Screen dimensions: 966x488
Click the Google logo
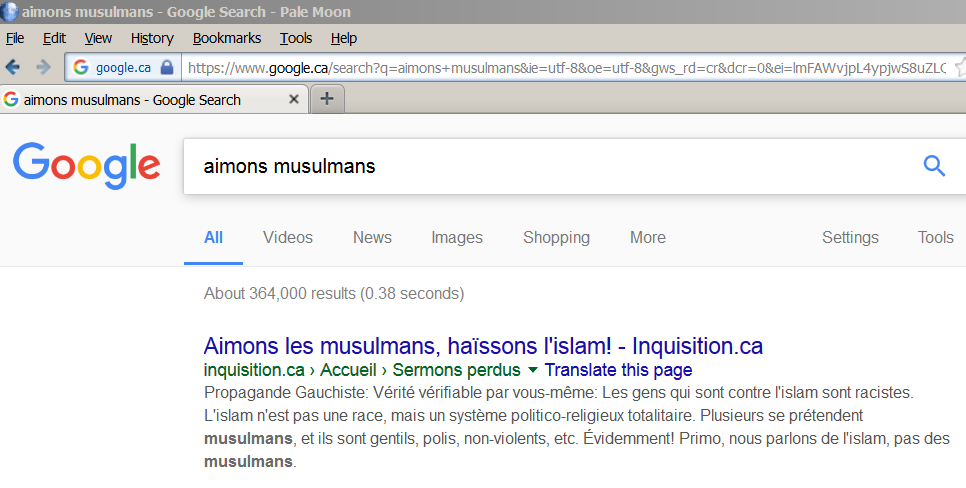(86, 165)
